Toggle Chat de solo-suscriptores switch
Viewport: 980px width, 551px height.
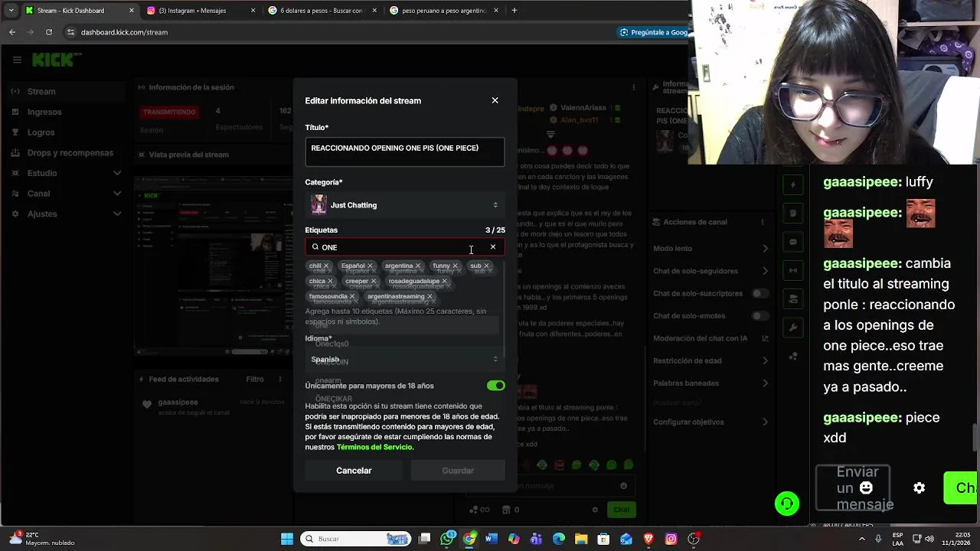click(759, 293)
